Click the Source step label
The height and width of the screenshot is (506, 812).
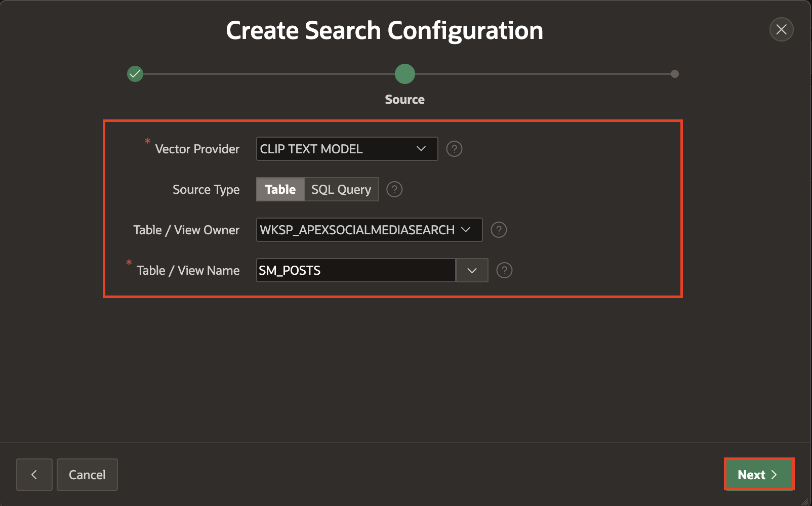click(x=404, y=100)
